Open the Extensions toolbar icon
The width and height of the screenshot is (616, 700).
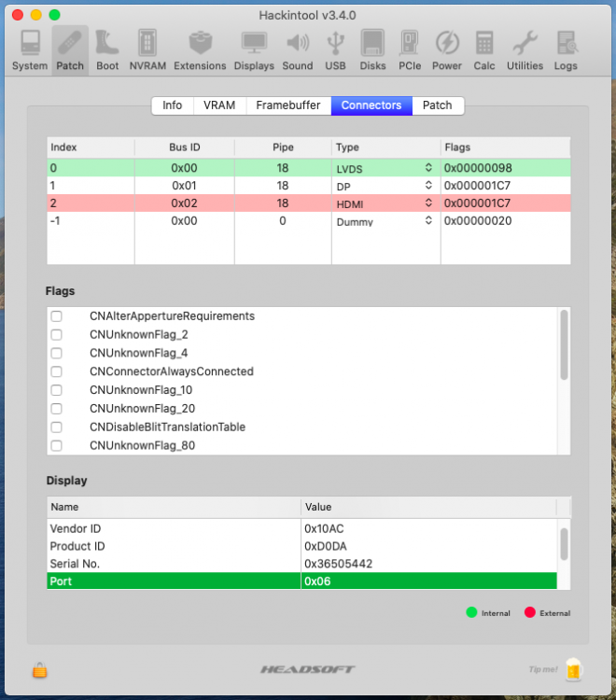pos(200,49)
